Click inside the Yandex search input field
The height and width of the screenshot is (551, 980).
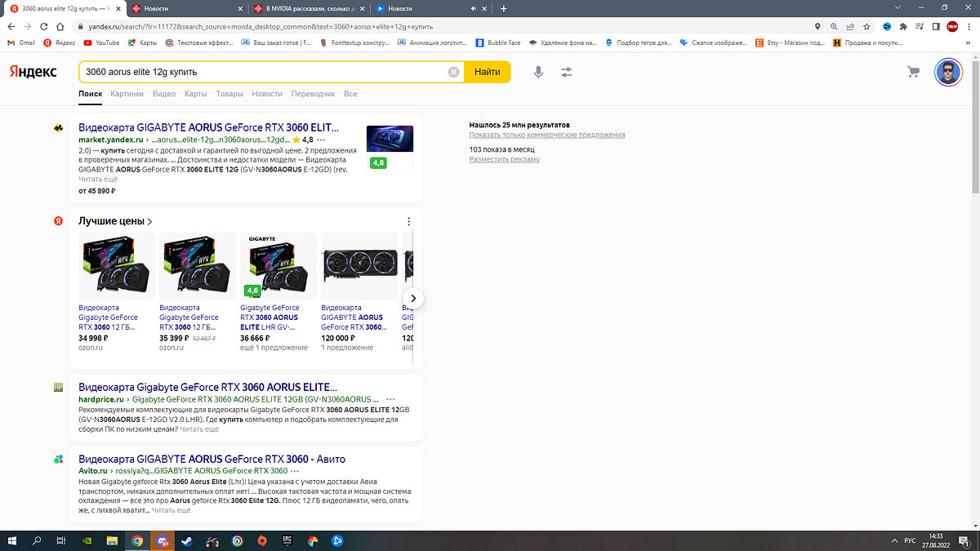pos(261,72)
